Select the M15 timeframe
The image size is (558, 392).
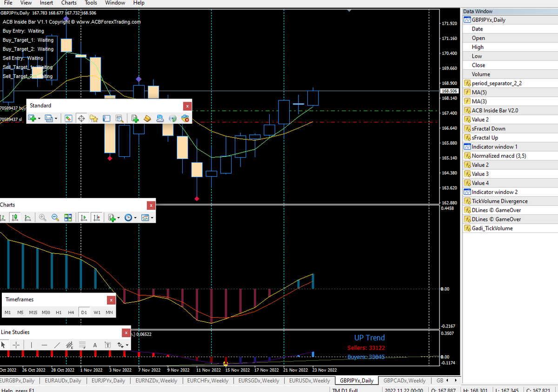pos(33,312)
